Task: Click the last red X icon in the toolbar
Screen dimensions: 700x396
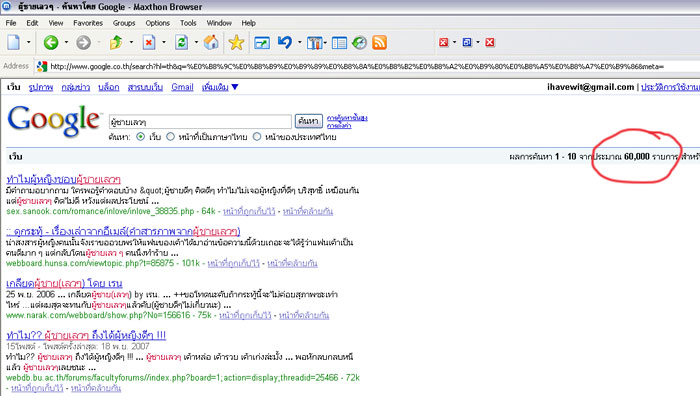Action: coord(490,42)
